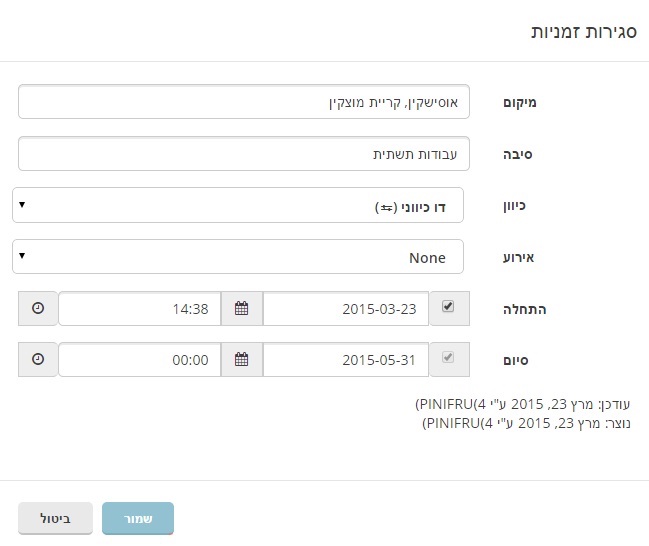Click the שמור (save) button
This screenshot has width=649, height=546.
(x=138, y=519)
